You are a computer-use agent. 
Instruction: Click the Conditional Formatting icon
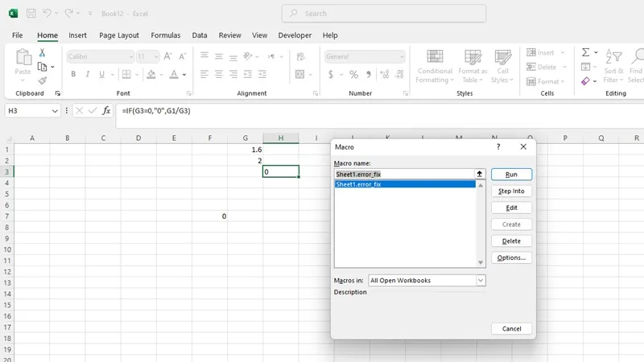(435, 67)
